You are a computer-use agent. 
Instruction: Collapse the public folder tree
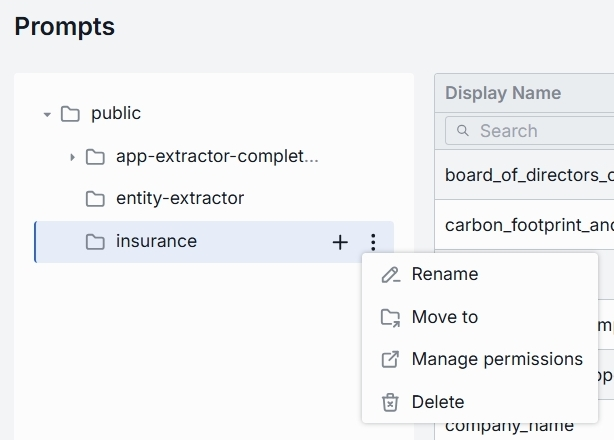pyautogui.click(x=47, y=115)
